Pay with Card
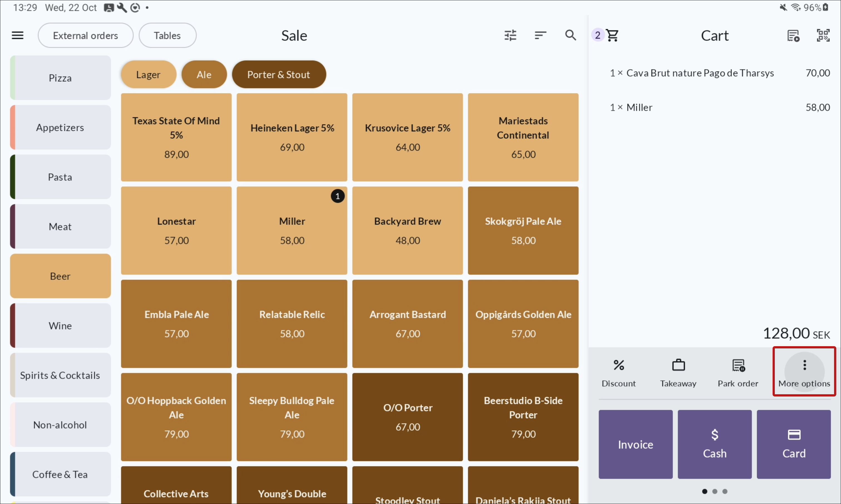The height and width of the screenshot is (504, 841). tap(793, 444)
